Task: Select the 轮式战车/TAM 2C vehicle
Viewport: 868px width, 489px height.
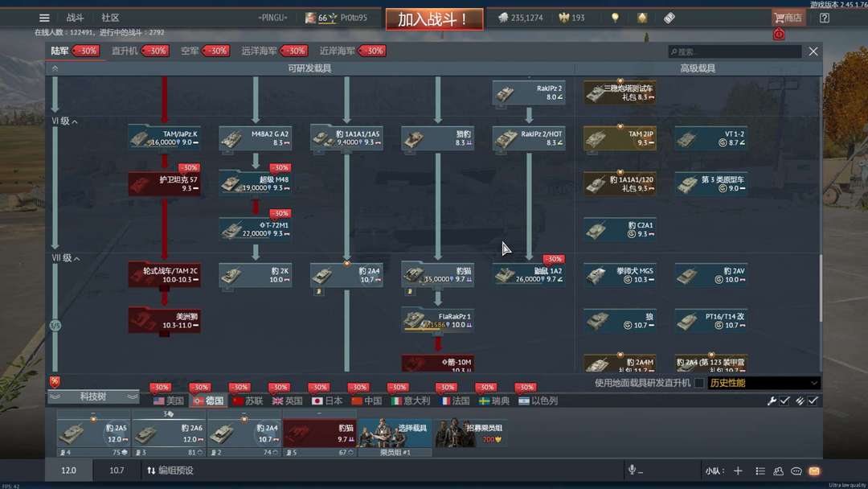Action: point(165,275)
